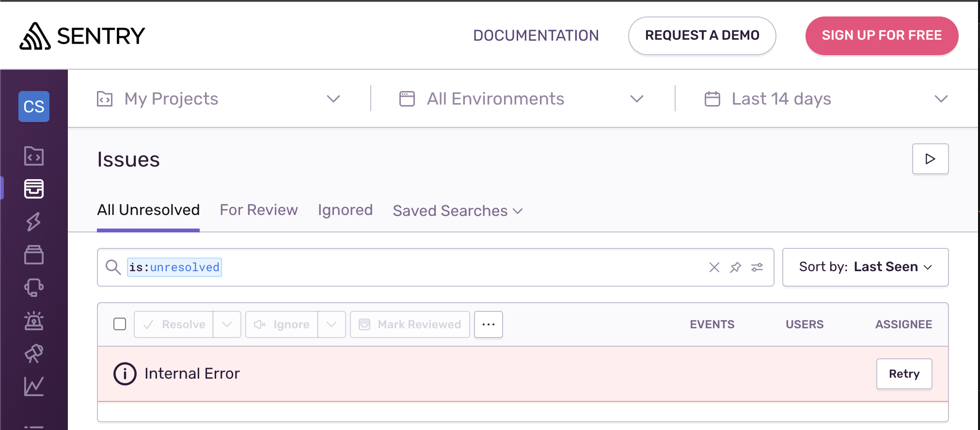
Task: Click the Resolve button
Action: click(x=174, y=324)
